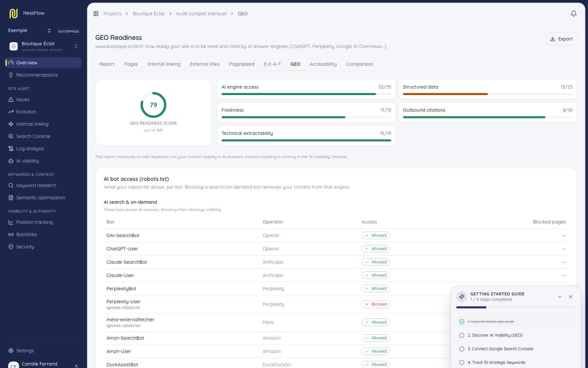Click the Structured data progress bar
This screenshot has height=368, width=588.
point(487,94)
